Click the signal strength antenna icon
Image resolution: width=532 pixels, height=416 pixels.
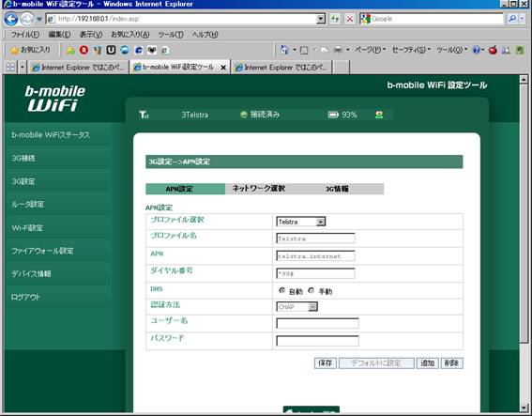pos(144,115)
